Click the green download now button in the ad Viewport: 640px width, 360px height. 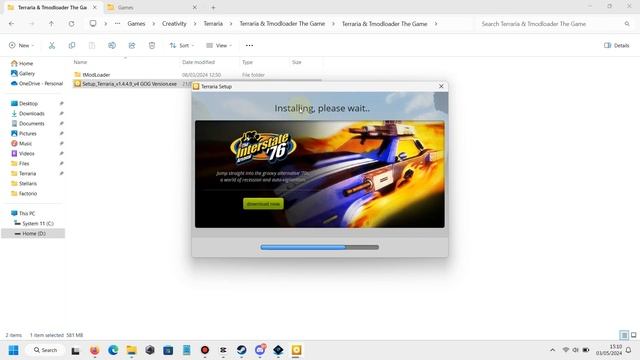pyautogui.click(x=263, y=203)
